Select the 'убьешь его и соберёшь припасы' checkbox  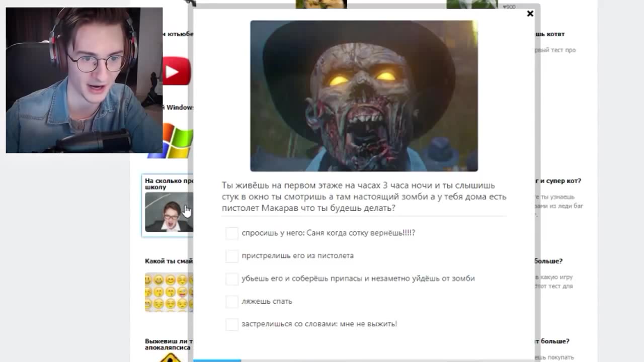pos(231,279)
